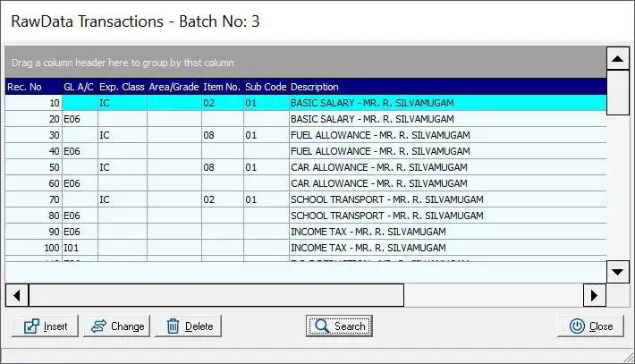
Task: Click FUEL ALLOWANCE description in record 40 row
Action: point(447,151)
